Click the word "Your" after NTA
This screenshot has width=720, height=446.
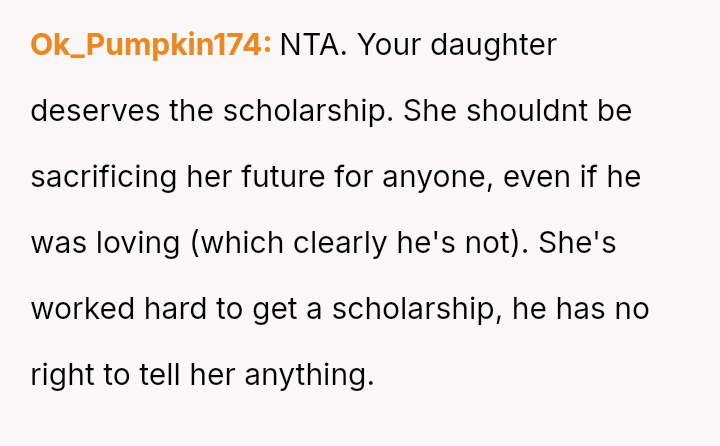coord(392,45)
